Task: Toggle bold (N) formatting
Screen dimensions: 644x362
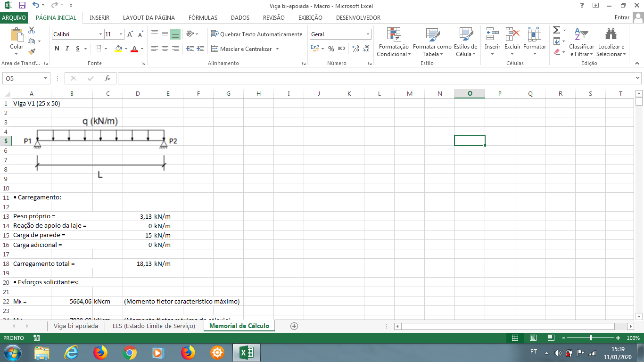Action: tap(57, 49)
